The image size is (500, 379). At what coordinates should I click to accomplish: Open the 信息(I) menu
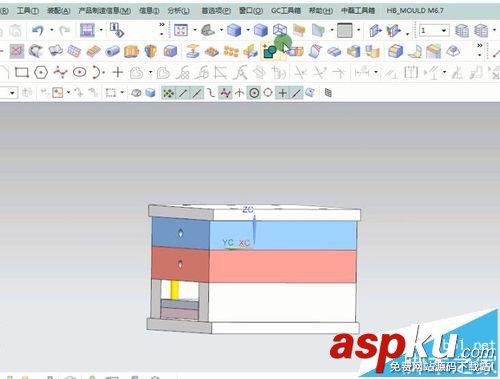pos(149,11)
